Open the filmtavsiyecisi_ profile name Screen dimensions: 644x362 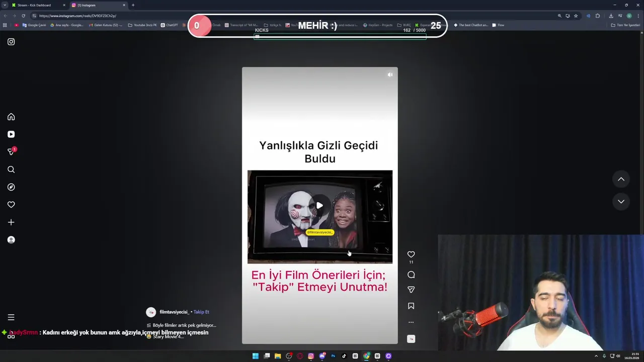[x=174, y=312]
